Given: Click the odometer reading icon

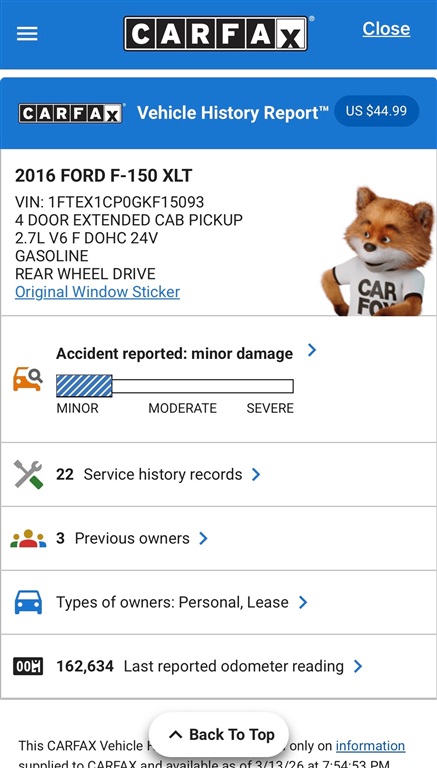Looking at the screenshot, I should tap(28, 666).
